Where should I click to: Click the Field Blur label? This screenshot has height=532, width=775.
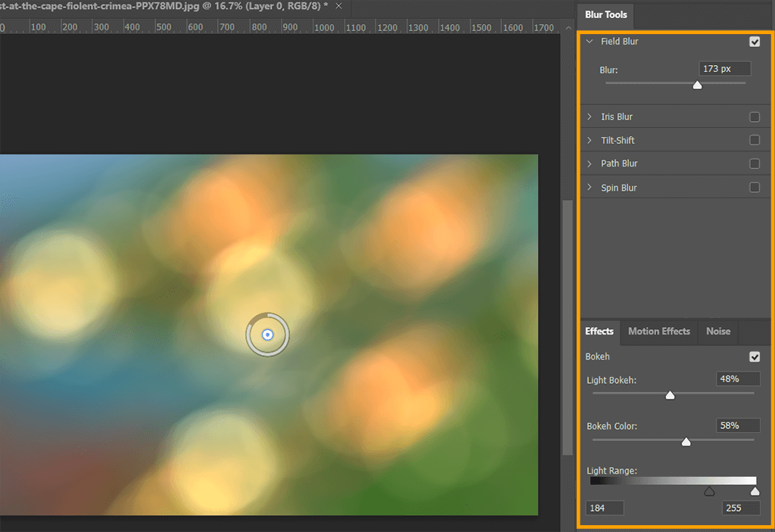pyautogui.click(x=619, y=42)
